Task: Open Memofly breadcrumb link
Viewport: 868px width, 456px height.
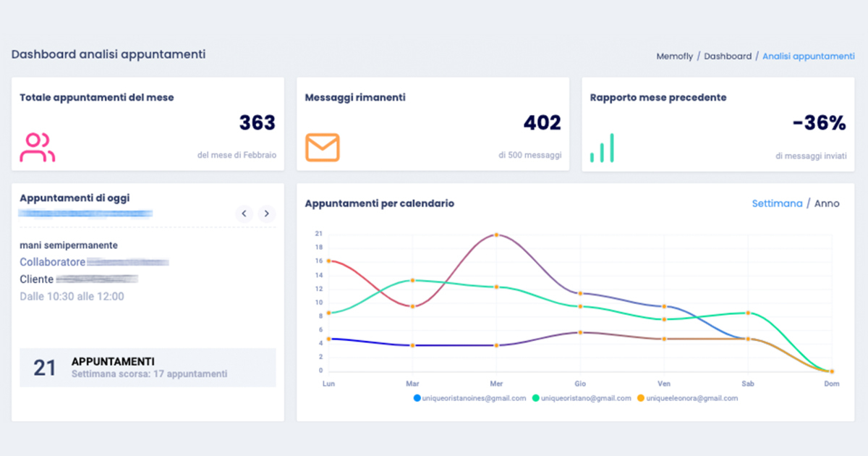Action: click(x=674, y=56)
